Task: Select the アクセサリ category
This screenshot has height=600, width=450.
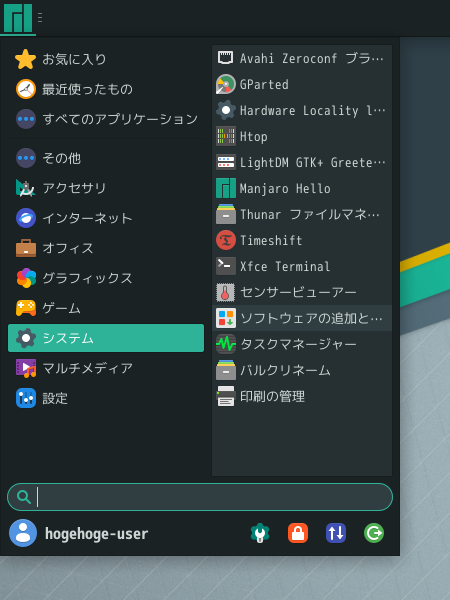Action: click(x=106, y=188)
